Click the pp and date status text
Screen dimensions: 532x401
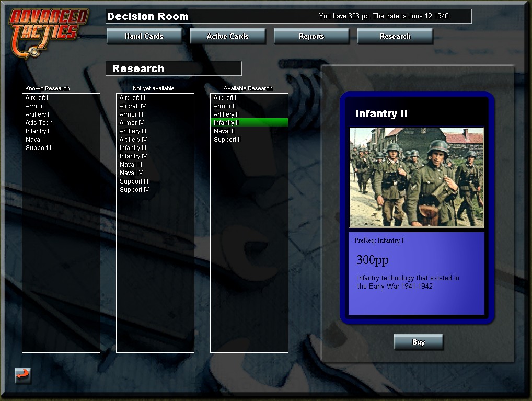coord(384,16)
